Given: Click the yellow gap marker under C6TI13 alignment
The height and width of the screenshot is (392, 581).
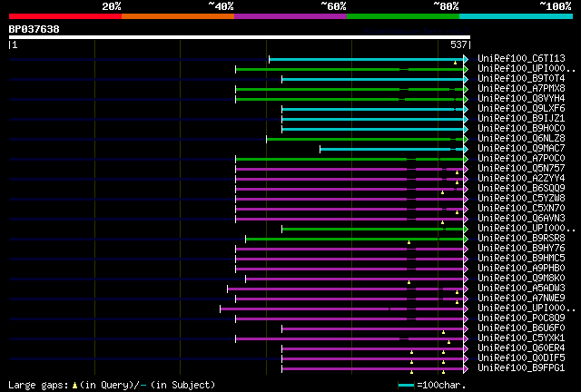Looking at the screenshot, I should coord(455,63).
